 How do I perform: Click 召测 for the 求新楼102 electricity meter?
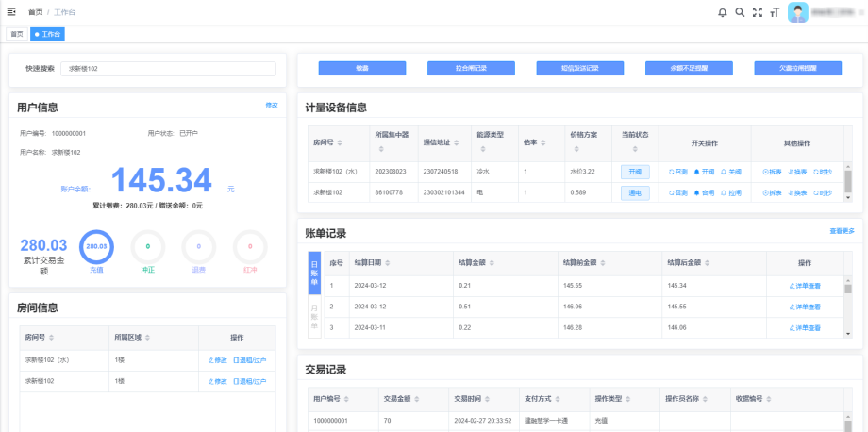(x=677, y=192)
